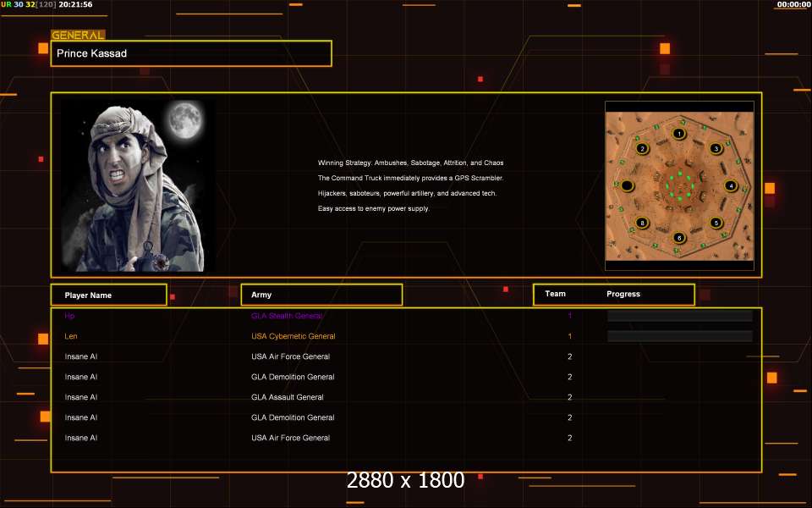This screenshot has width=812, height=508.
Task: Click start position 5 marker
Action: (716, 224)
